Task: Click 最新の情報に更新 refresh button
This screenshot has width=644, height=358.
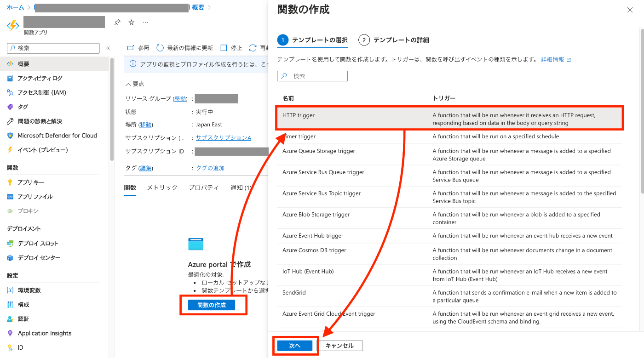Action: click(185, 48)
